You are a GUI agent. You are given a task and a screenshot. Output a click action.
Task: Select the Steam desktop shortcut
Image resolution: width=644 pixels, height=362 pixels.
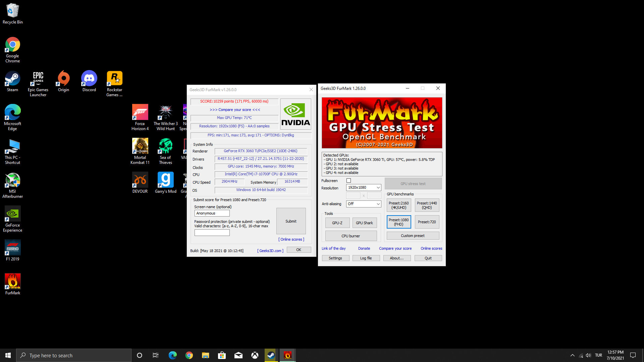(x=13, y=81)
